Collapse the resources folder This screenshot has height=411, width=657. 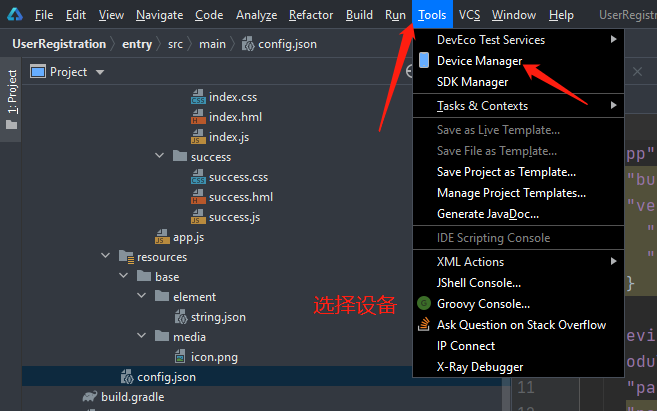coord(106,257)
